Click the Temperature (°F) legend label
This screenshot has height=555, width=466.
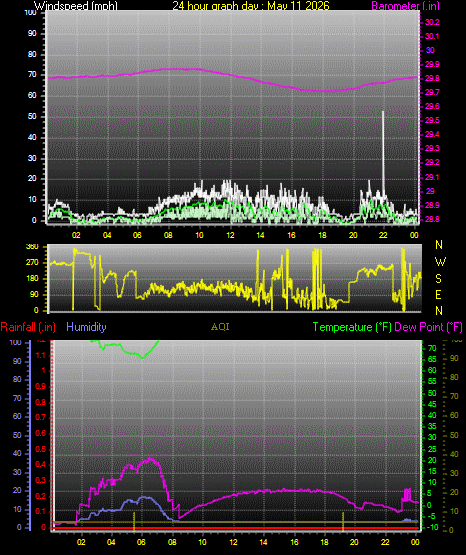click(352, 327)
